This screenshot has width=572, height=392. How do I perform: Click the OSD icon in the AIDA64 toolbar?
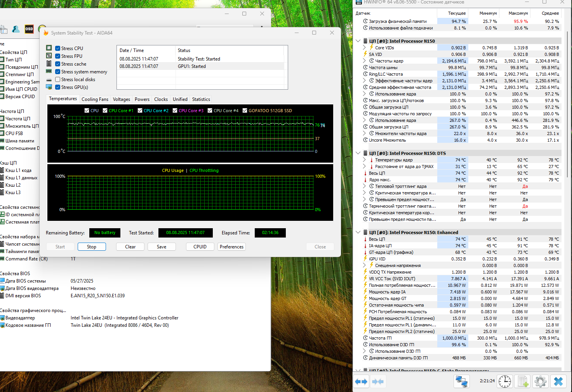point(29,29)
